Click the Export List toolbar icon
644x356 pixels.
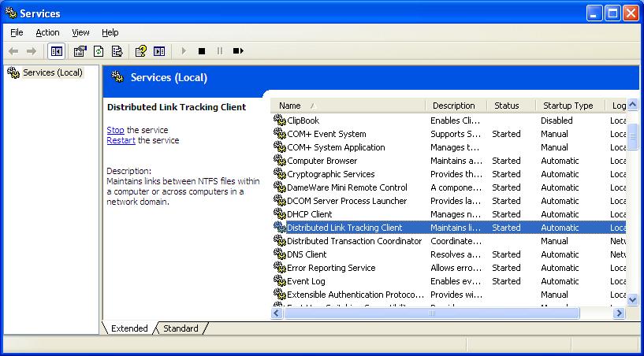[x=117, y=51]
